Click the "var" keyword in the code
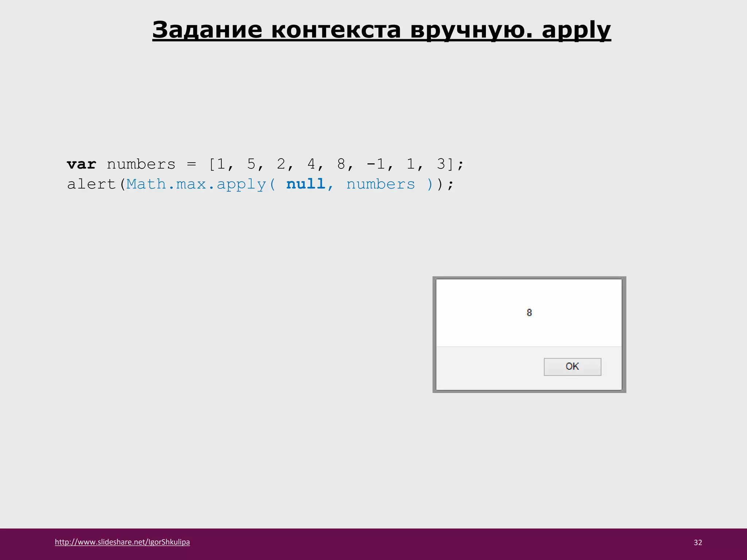747x560 pixels. click(81, 164)
